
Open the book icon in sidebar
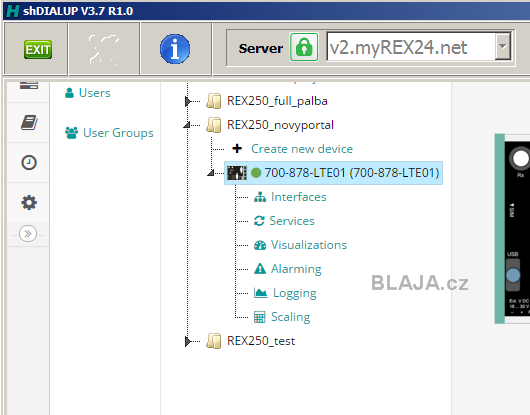click(29, 122)
